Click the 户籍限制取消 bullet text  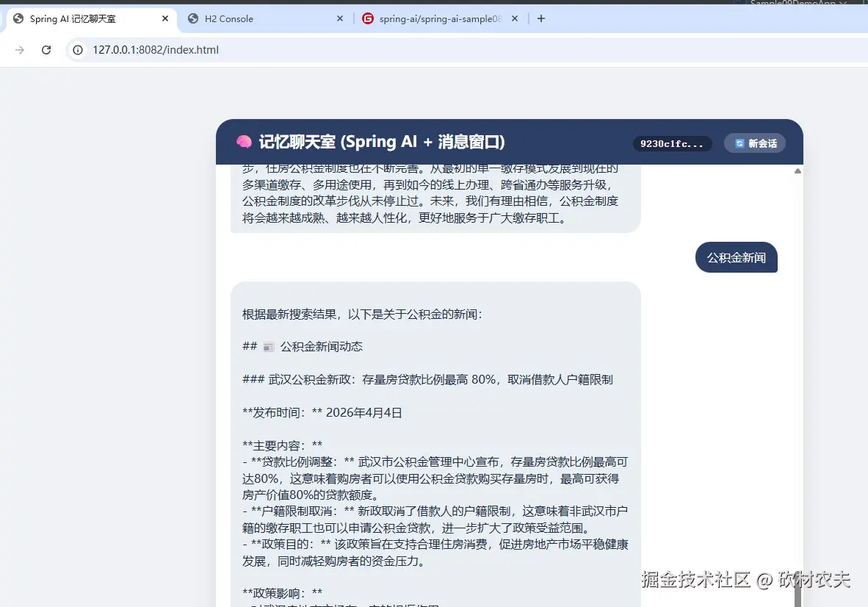click(x=435, y=520)
